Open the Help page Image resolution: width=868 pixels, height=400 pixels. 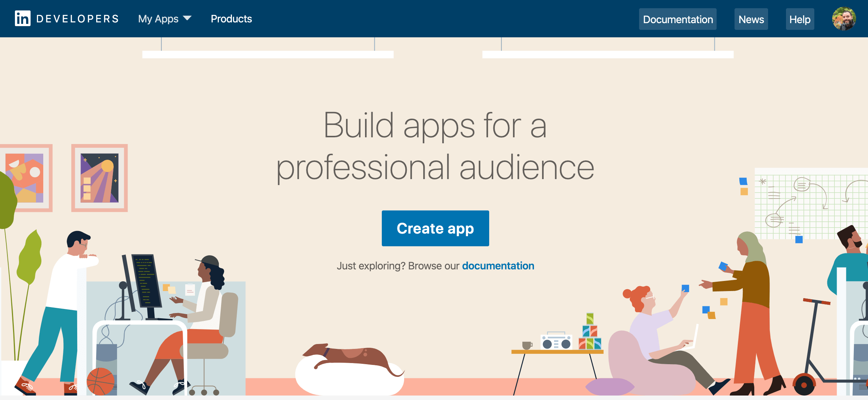pos(800,19)
